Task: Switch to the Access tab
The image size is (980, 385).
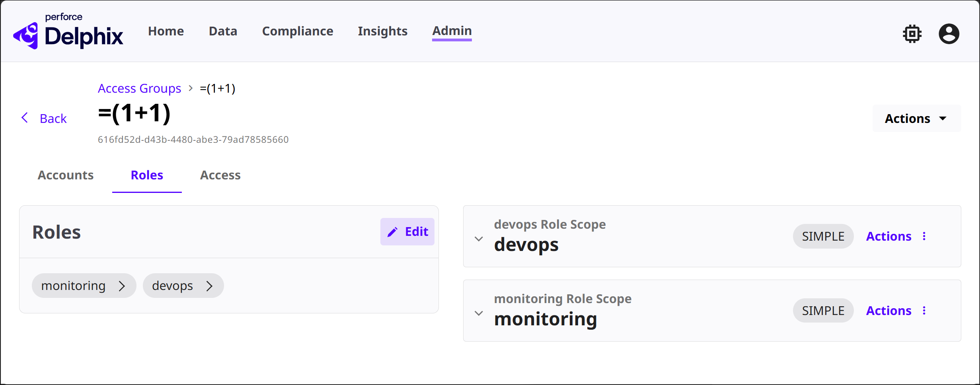Action: (x=220, y=175)
